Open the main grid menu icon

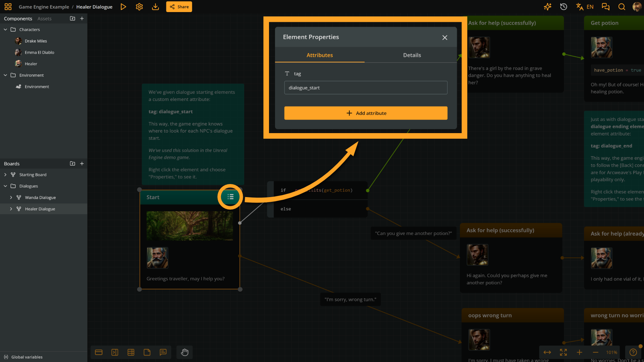click(x=8, y=7)
